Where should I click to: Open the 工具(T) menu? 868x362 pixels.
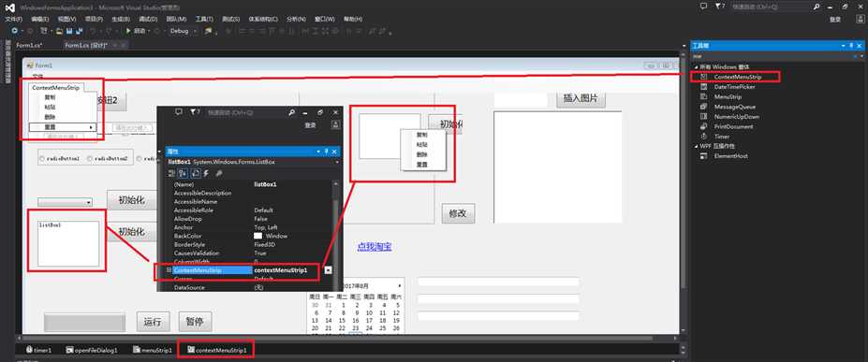[x=204, y=19]
